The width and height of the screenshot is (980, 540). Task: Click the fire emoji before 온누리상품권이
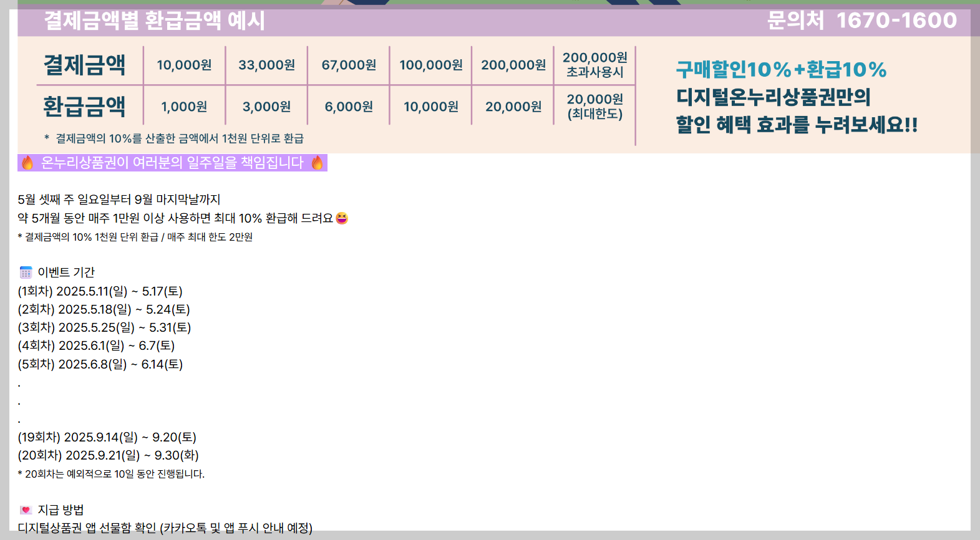pos(27,163)
